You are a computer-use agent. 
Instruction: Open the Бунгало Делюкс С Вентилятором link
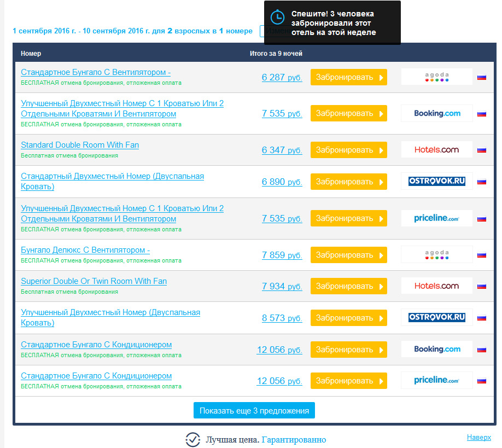[x=85, y=250]
